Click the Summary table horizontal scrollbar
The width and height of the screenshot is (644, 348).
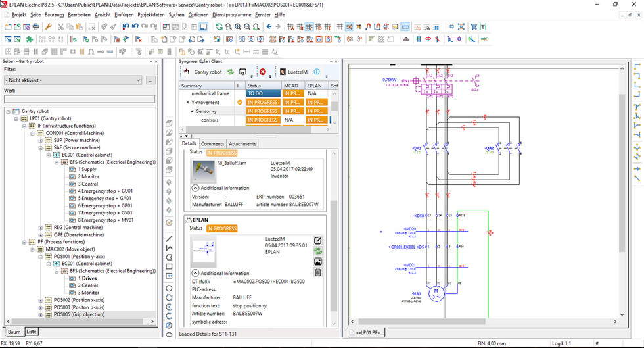click(x=255, y=129)
